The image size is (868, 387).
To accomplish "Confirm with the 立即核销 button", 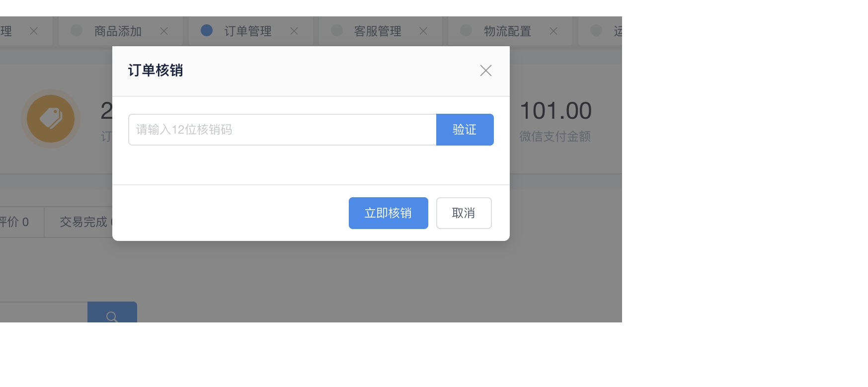I will [388, 213].
